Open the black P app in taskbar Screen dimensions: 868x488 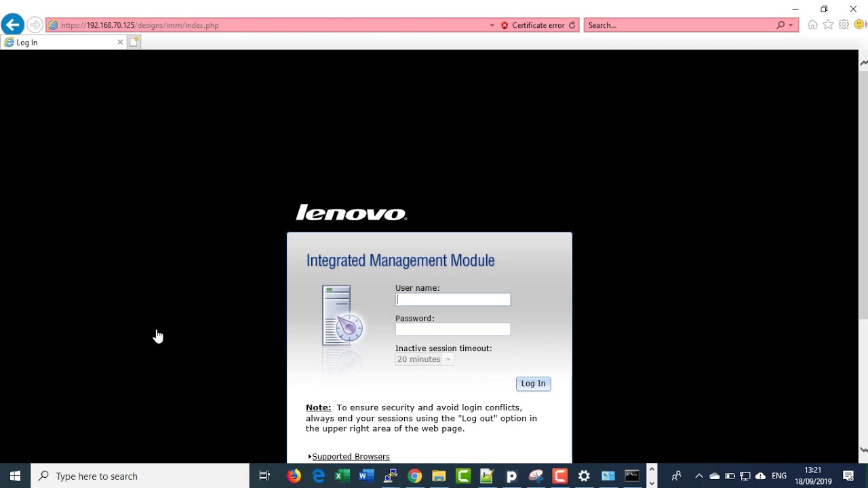tap(511, 476)
